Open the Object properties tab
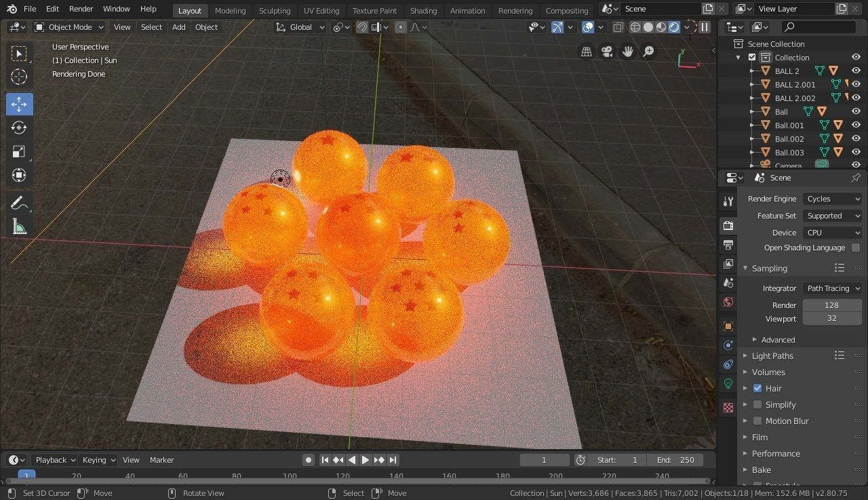Screen dimensions: 868x500 [728, 326]
